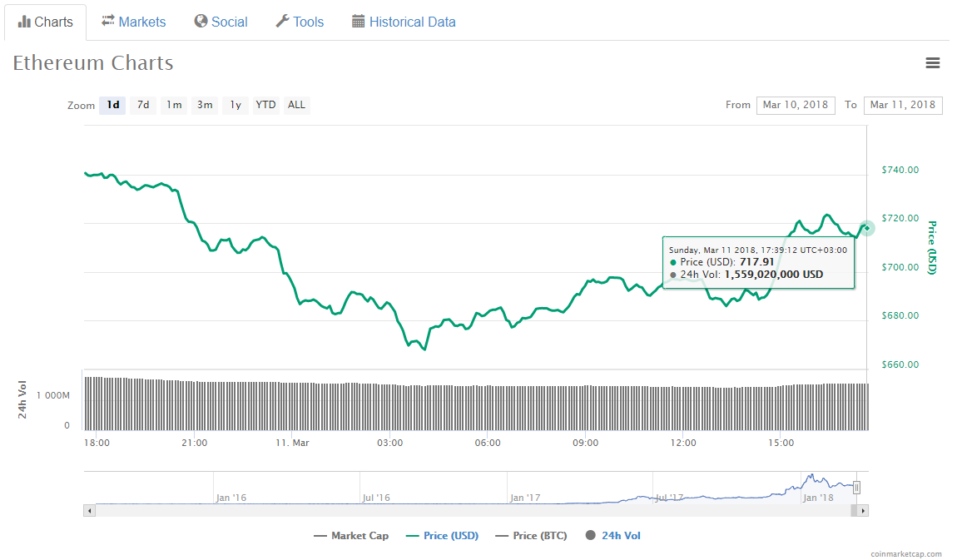957x560 pixels.
Task: Select the 7d zoom range
Action: (x=143, y=105)
